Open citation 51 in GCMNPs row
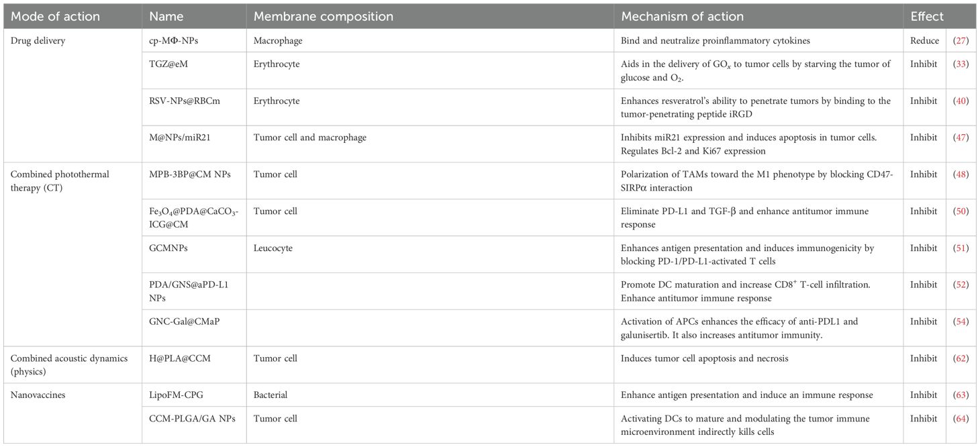 coord(961,248)
